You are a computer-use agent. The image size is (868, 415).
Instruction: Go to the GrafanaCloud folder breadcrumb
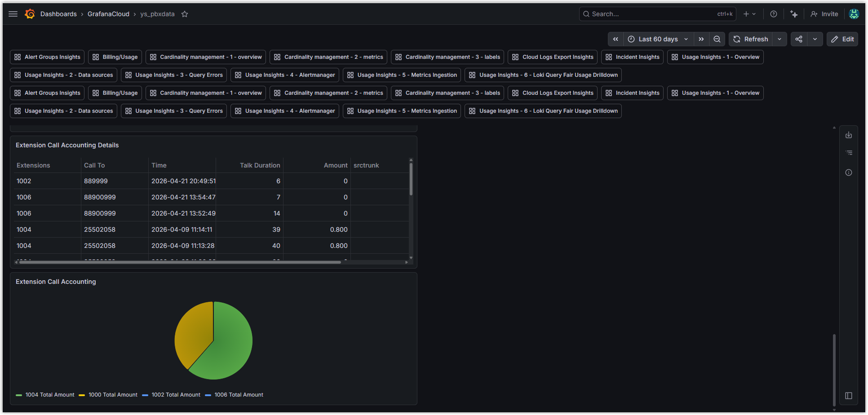click(108, 14)
